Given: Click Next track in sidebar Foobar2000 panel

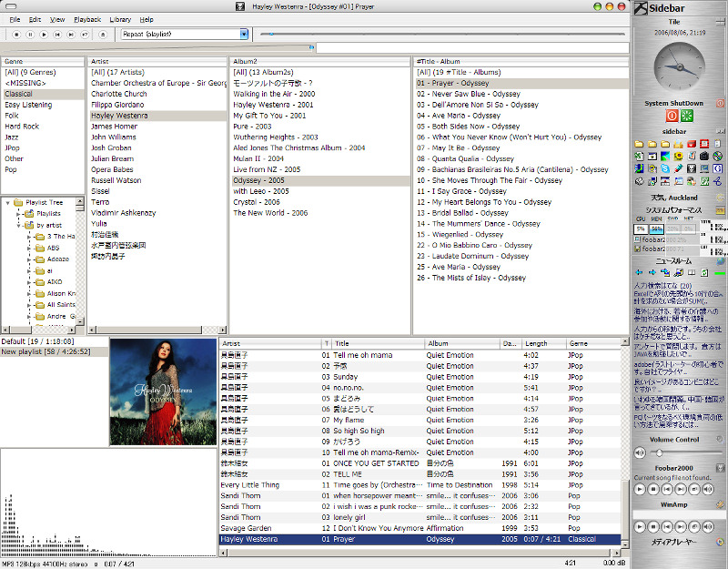Looking at the screenshot, I should point(680,489).
